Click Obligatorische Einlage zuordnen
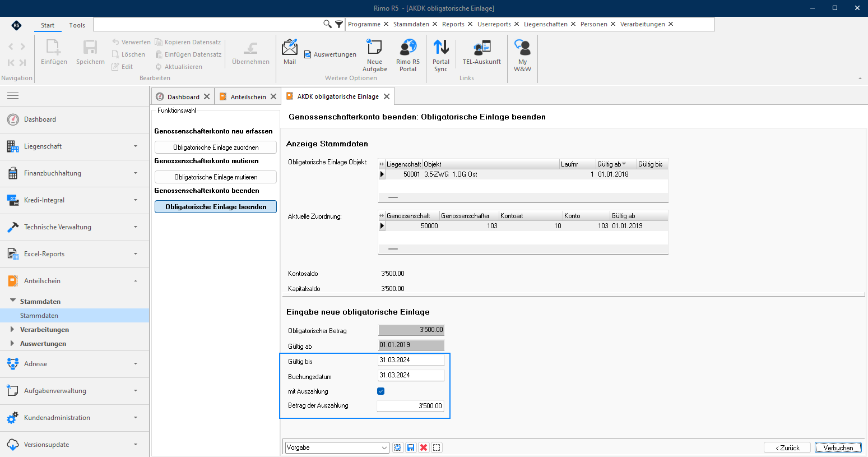The image size is (868, 457). pyautogui.click(x=216, y=147)
